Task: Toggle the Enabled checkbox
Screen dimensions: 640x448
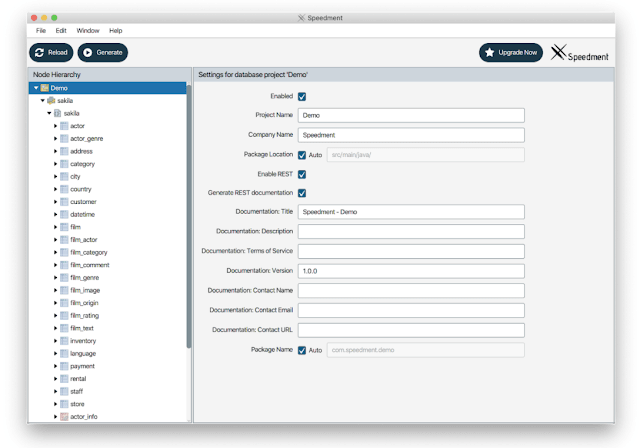Action: 302,97
